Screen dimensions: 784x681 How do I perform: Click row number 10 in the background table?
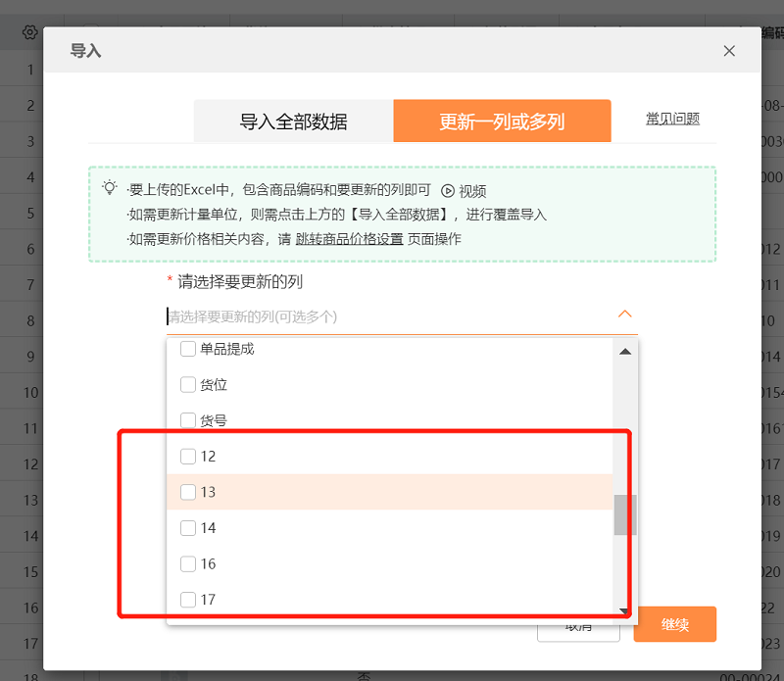(30, 393)
